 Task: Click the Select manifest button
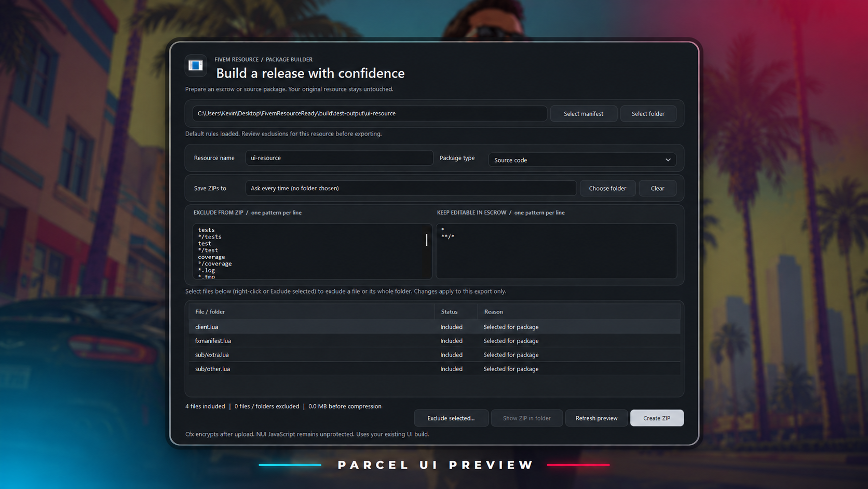584,114
